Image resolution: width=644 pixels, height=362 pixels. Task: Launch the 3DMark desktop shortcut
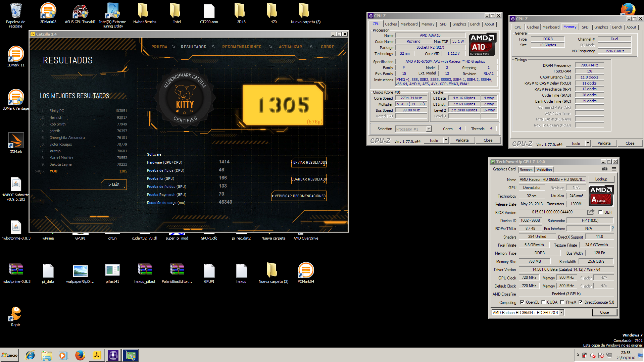[16, 143]
